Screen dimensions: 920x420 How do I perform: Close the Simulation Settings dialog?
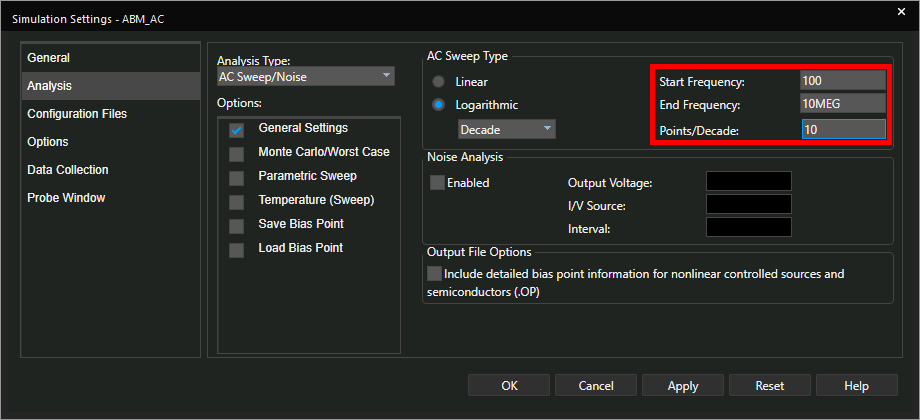[x=901, y=11]
